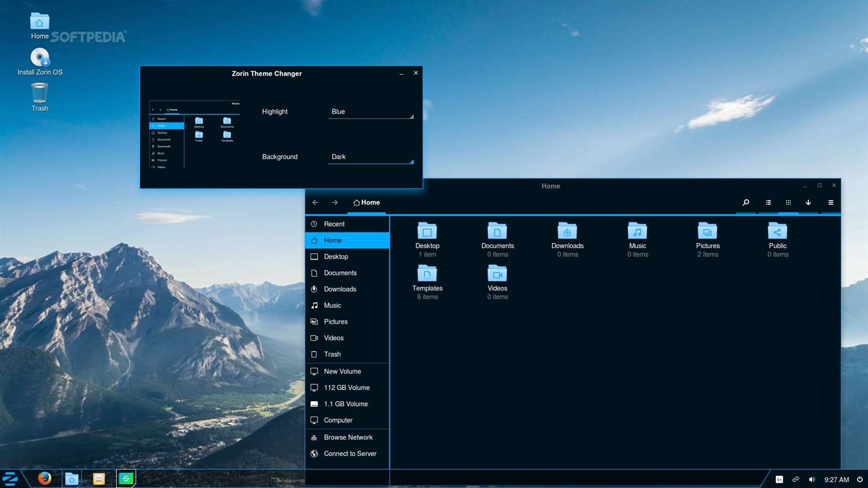Open the Downloads folder icon in the file view
868x488 pixels.
tap(567, 231)
